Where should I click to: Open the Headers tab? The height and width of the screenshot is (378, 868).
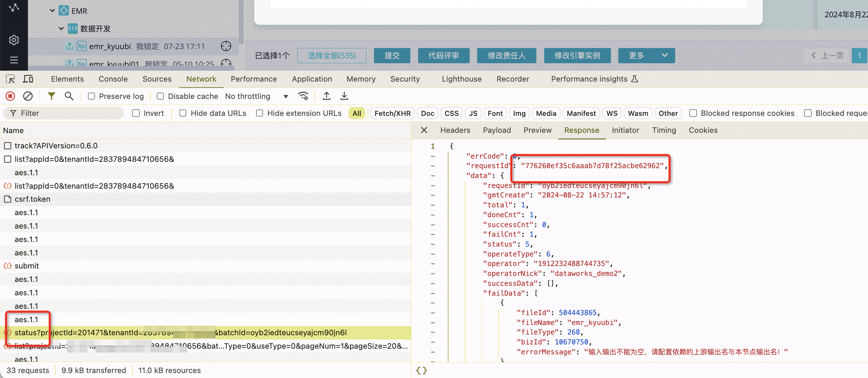(x=455, y=130)
